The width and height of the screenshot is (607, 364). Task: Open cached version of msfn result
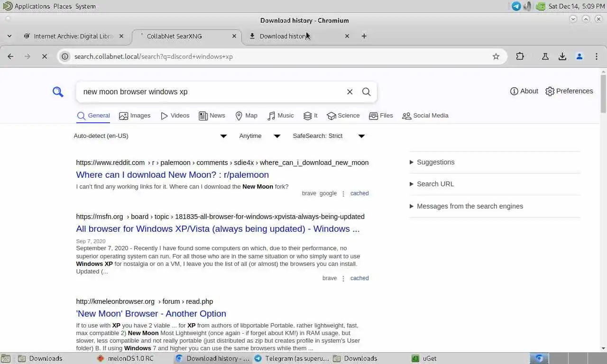click(359, 278)
